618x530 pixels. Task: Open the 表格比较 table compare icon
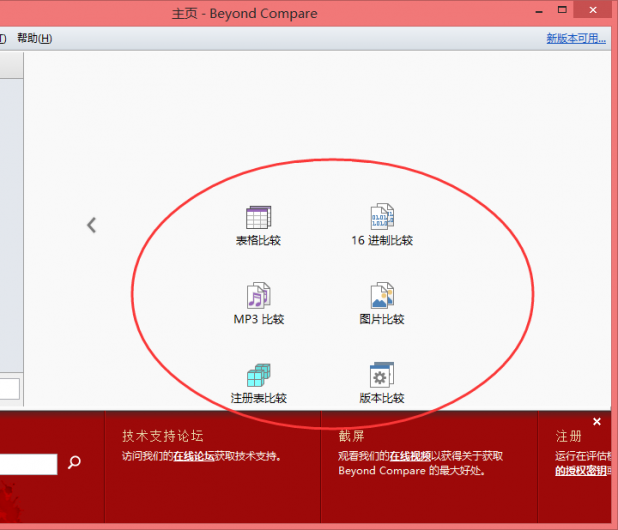(x=259, y=226)
